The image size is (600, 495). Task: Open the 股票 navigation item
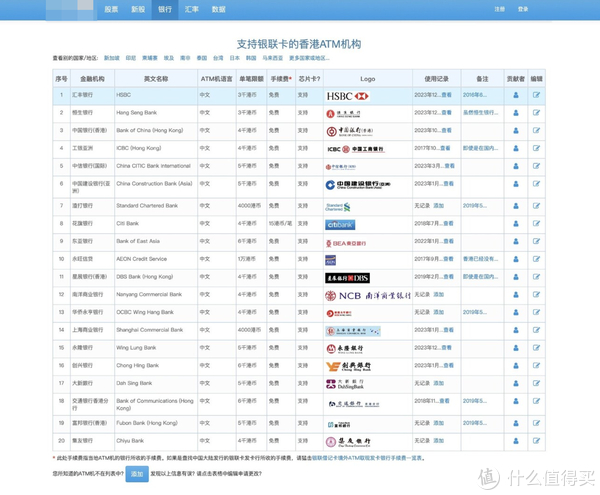110,8
